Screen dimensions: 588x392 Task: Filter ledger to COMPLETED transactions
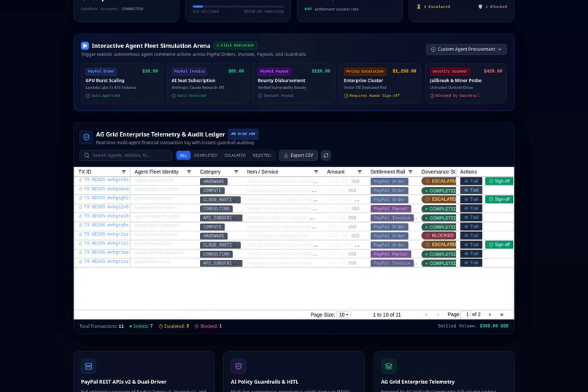[206, 155]
